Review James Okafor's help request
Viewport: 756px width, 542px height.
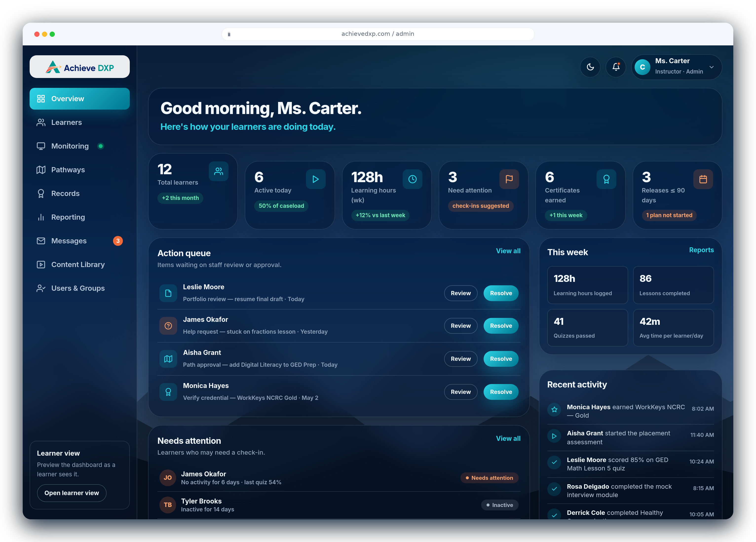(x=461, y=326)
